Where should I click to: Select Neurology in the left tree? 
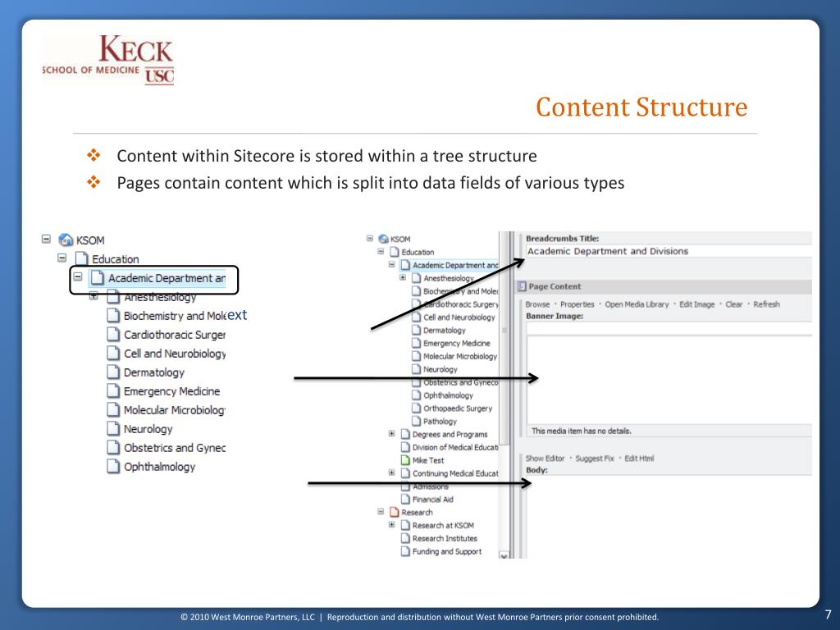coord(148,428)
